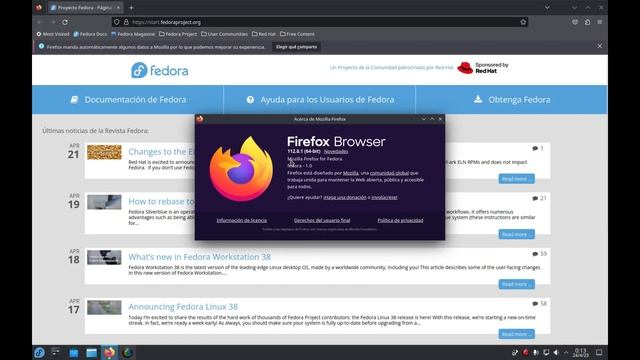Click thumbnail of April 21 article
Image resolution: width=640 pixels, height=360 pixels.
[x=104, y=152]
